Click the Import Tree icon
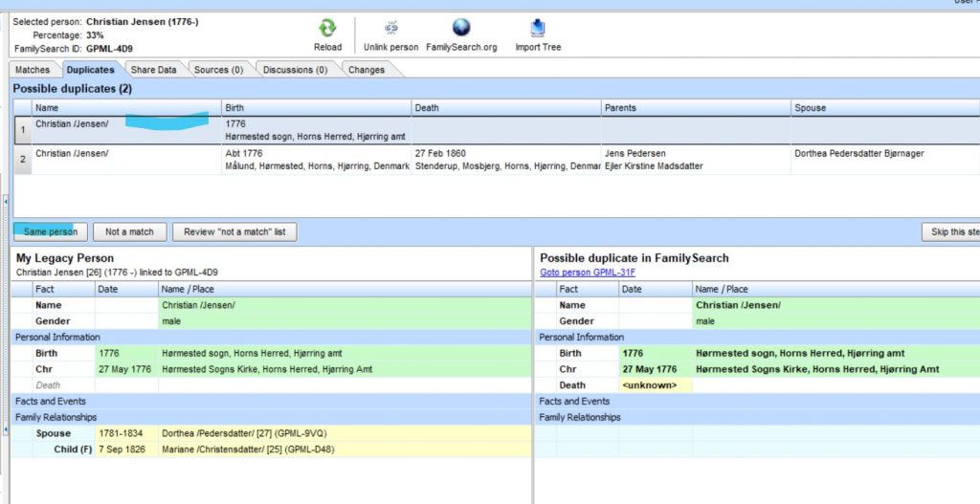The height and width of the screenshot is (504, 980). pos(538,28)
